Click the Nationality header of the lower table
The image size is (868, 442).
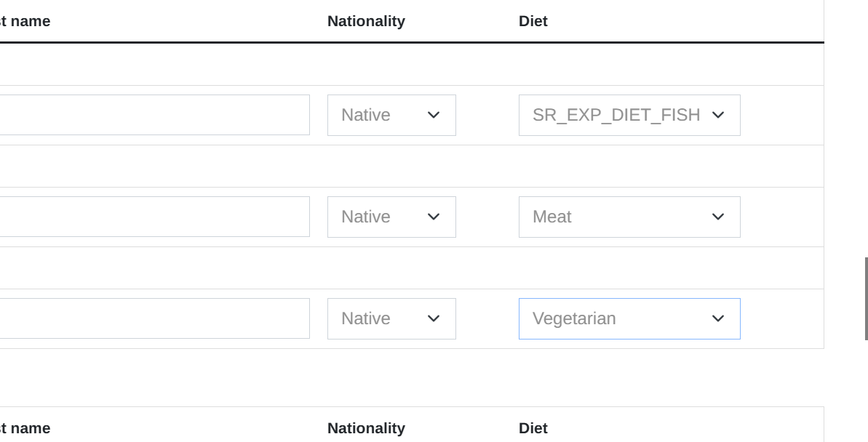pos(366,428)
